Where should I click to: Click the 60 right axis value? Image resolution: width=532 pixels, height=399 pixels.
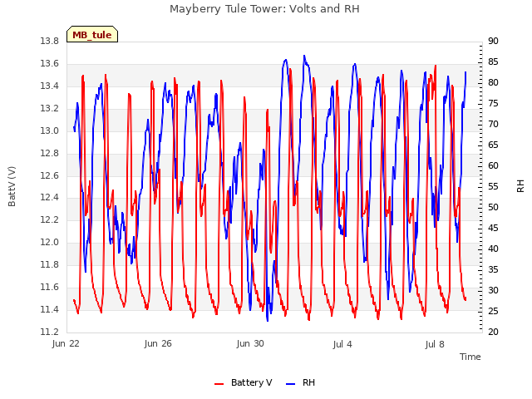[493, 165]
